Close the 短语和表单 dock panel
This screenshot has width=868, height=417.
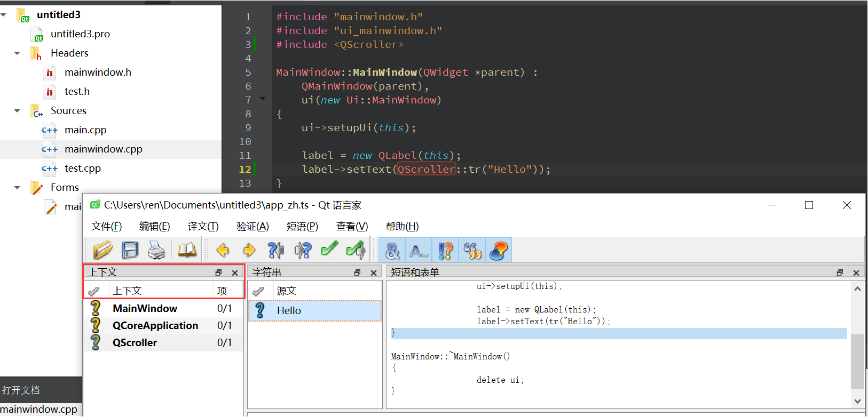pyautogui.click(x=856, y=272)
